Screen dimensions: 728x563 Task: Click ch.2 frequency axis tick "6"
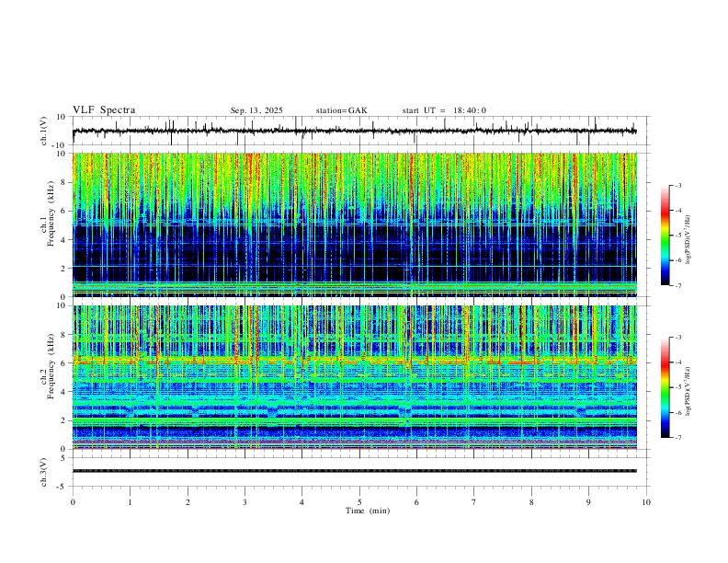pos(63,363)
